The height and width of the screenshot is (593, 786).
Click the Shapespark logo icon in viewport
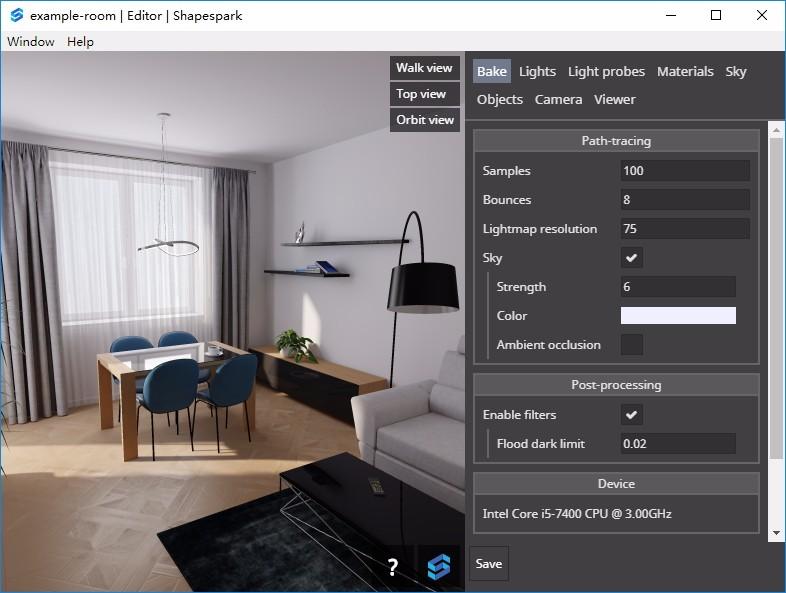(x=439, y=567)
